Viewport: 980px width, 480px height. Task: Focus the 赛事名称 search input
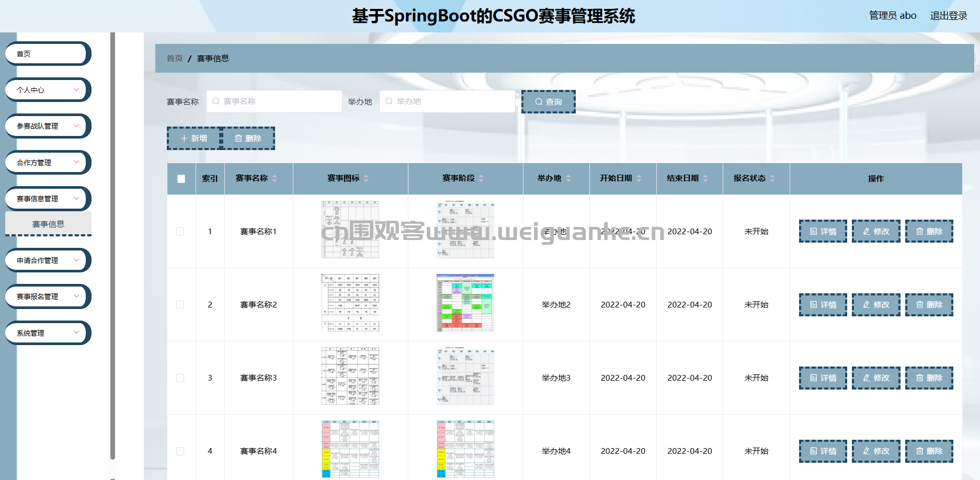[274, 101]
